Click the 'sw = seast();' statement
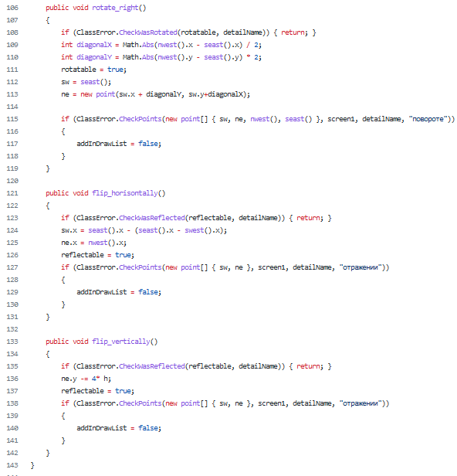Viewport: 457px width, 476px height. (x=86, y=82)
